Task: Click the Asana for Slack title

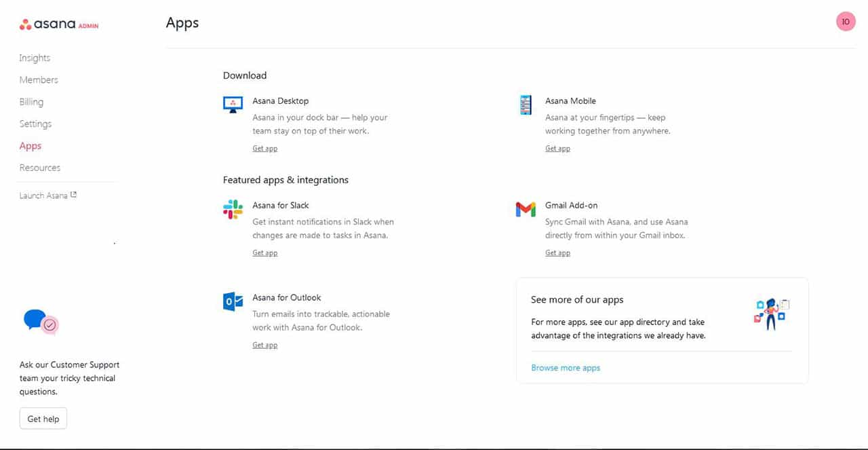Action: coord(281,206)
